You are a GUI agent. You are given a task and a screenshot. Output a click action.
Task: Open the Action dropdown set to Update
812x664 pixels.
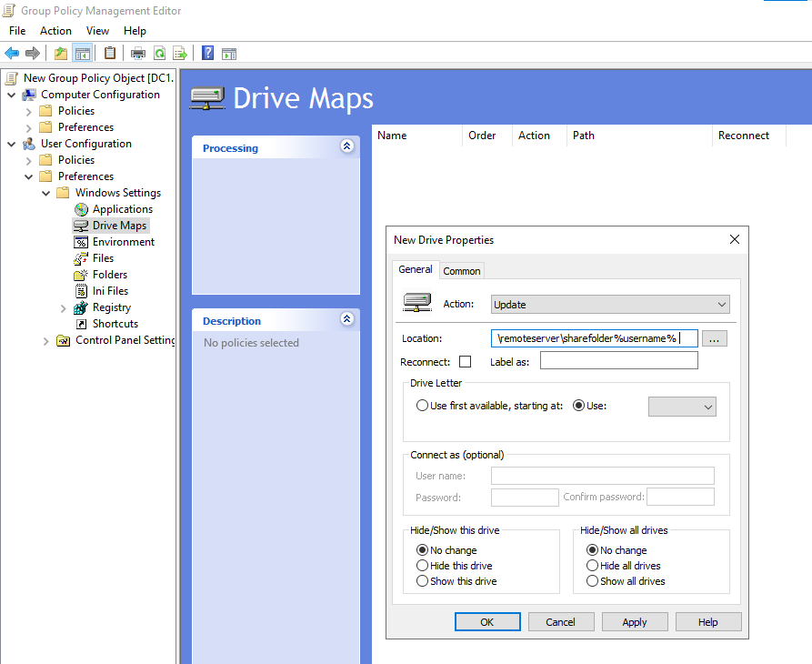tap(610, 305)
